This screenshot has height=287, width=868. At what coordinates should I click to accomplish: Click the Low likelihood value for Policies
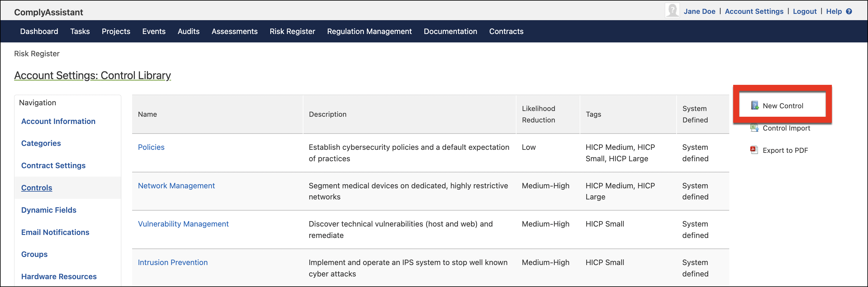[528, 147]
